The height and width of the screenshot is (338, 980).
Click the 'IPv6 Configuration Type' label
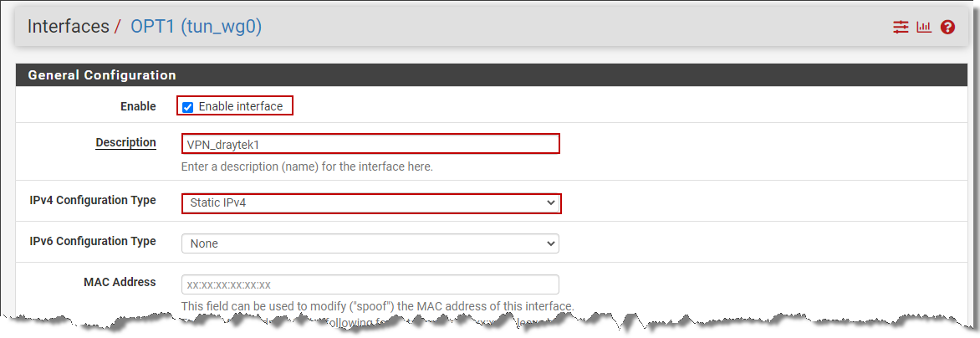coord(93,241)
